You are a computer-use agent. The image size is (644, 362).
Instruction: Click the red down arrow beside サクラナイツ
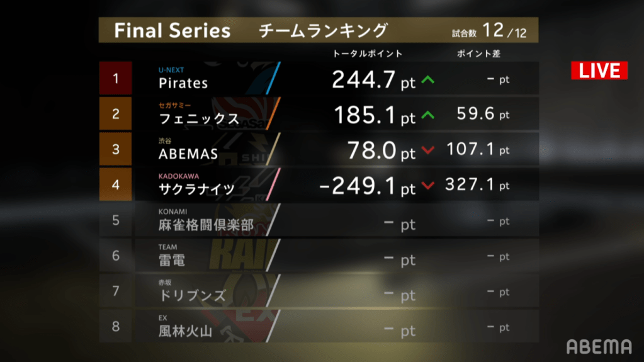(x=428, y=186)
